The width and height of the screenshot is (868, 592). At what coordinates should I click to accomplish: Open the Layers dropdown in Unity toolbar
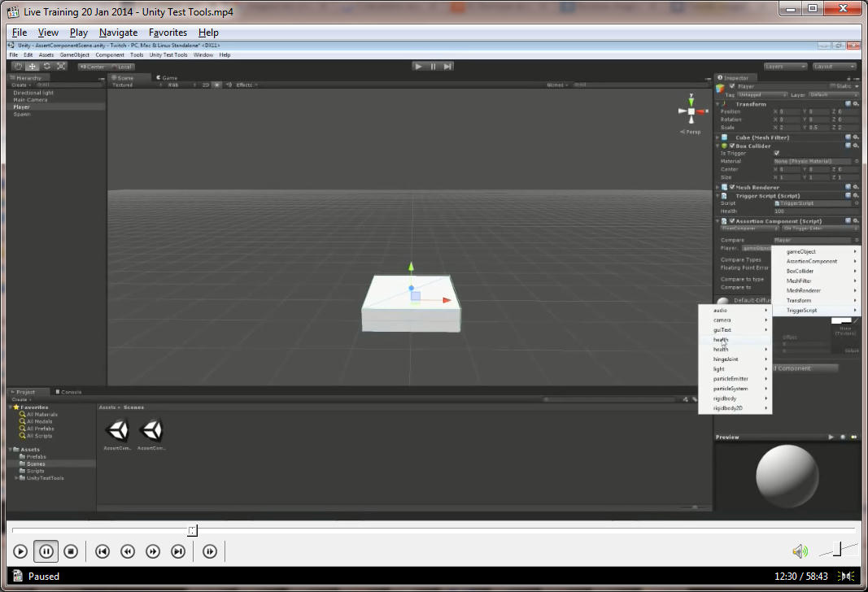[x=785, y=67]
